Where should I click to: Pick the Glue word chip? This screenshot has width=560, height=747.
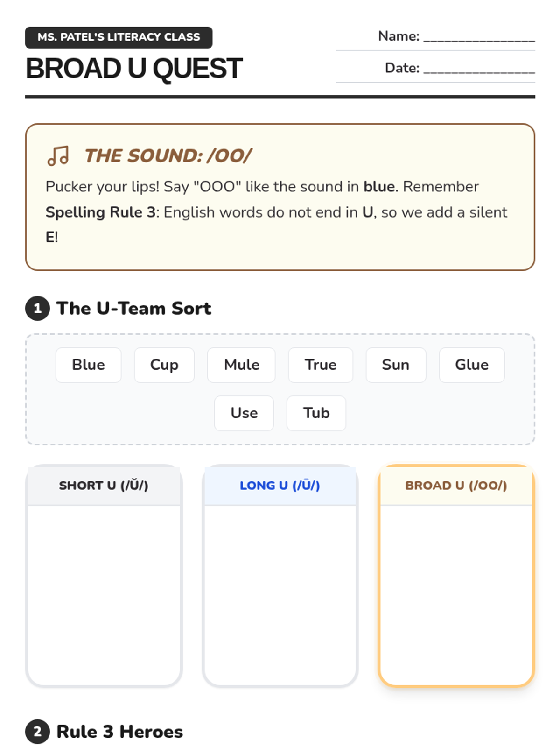click(x=472, y=365)
